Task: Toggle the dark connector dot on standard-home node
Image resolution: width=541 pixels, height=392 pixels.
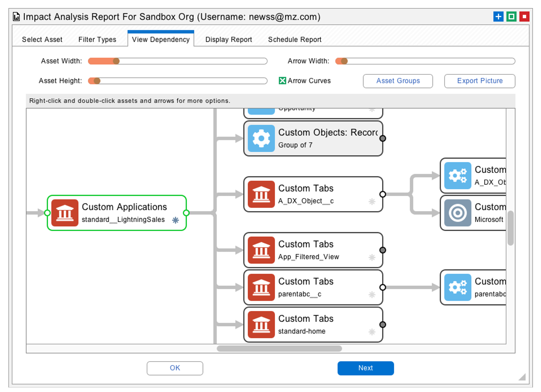Action: tap(383, 324)
